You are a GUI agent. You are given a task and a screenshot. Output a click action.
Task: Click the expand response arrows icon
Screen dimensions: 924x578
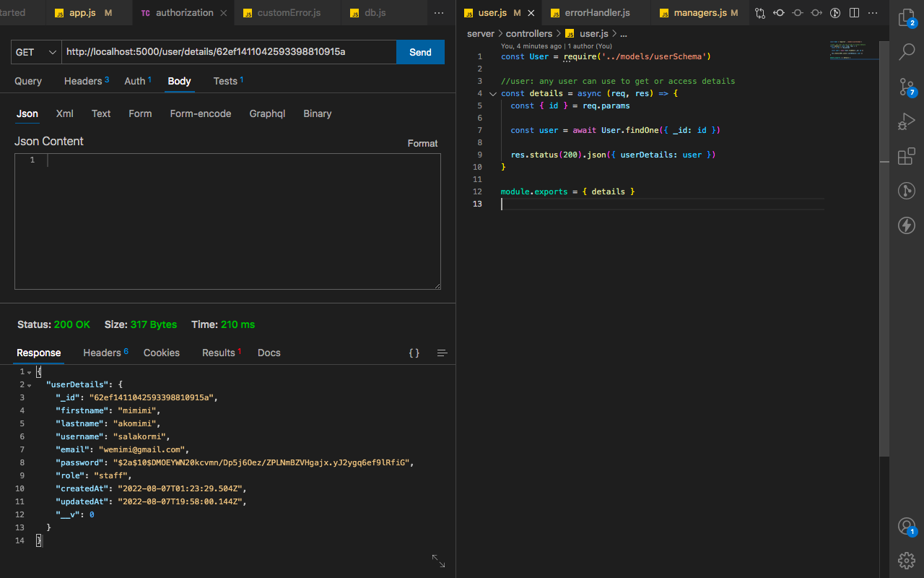(x=438, y=561)
